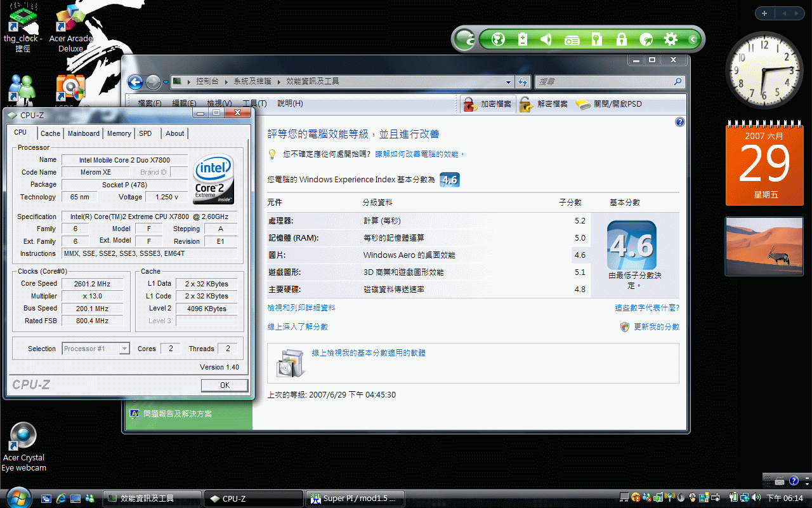
Task: Expand the address bar history dropdown
Action: pyautogui.click(x=508, y=82)
